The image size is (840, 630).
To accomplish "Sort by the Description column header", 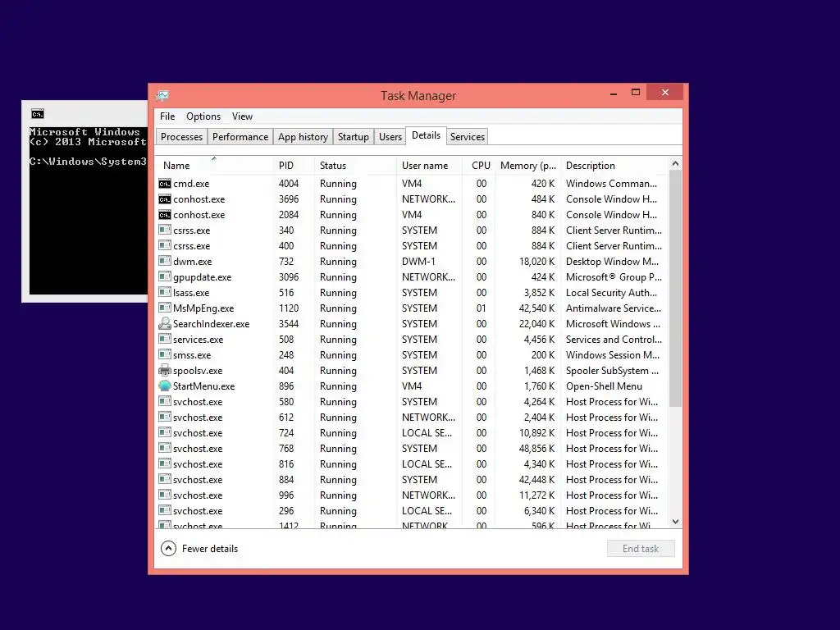I will [x=615, y=166].
